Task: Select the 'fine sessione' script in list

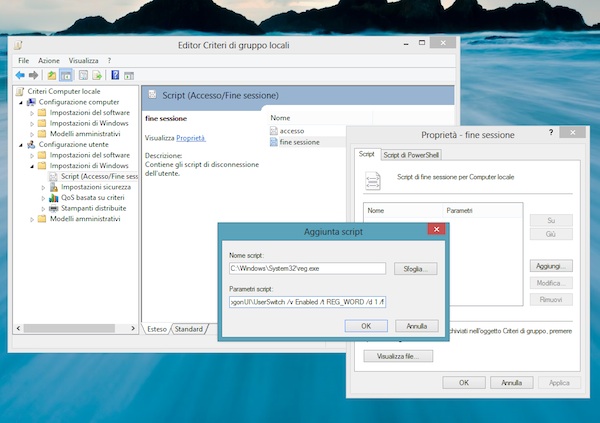Action: click(299, 142)
